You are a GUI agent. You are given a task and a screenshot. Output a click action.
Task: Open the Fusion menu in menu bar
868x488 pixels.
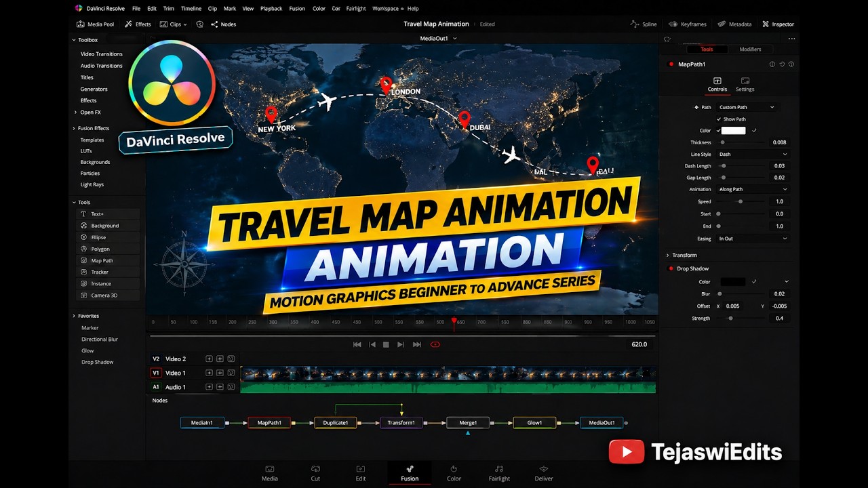(297, 9)
